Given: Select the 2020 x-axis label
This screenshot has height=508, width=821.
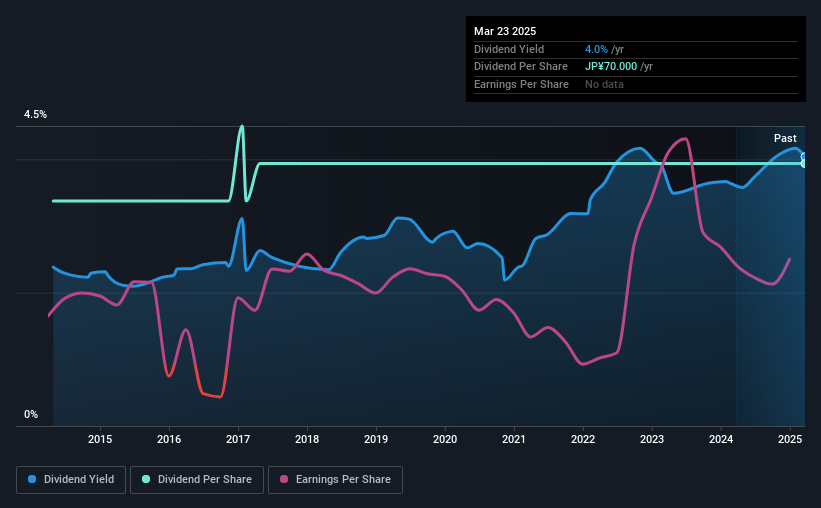Looking at the screenshot, I should 445,439.
